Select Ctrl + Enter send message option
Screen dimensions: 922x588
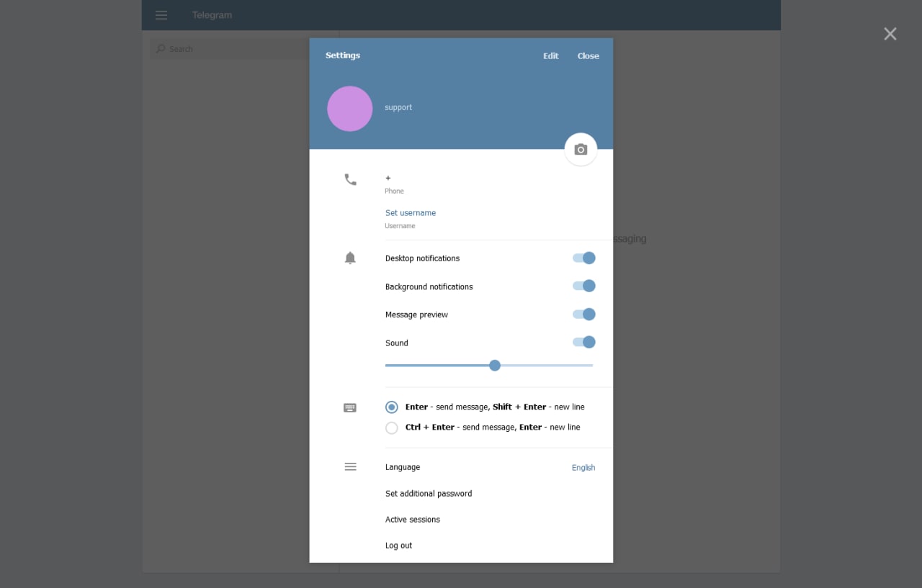pos(392,428)
